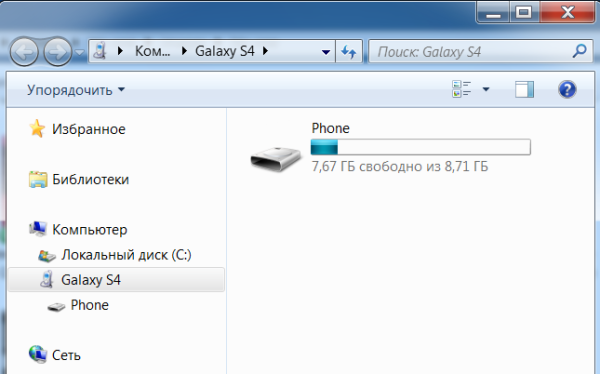Go forward with the Forward arrow button
The image size is (600, 374).
click(58, 52)
